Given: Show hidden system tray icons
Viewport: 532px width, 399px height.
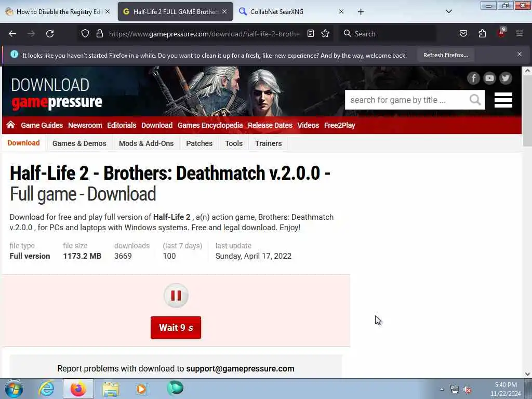Looking at the screenshot, I should pyautogui.click(x=442, y=390).
